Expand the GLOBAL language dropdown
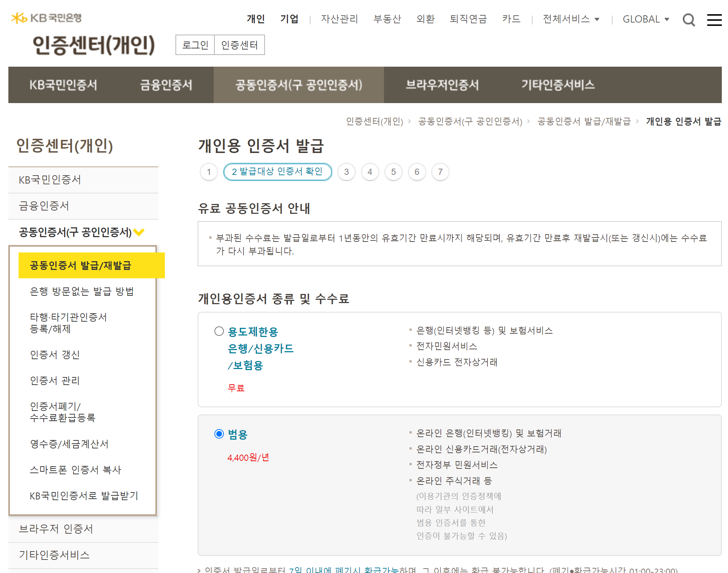The height and width of the screenshot is (573, 728). click(x=646, y=19)
